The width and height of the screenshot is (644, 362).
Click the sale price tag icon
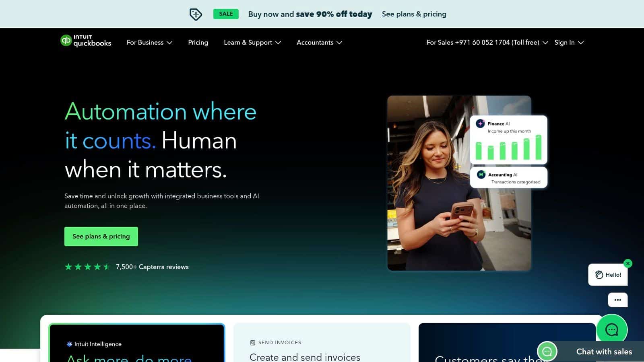[196, 14]
